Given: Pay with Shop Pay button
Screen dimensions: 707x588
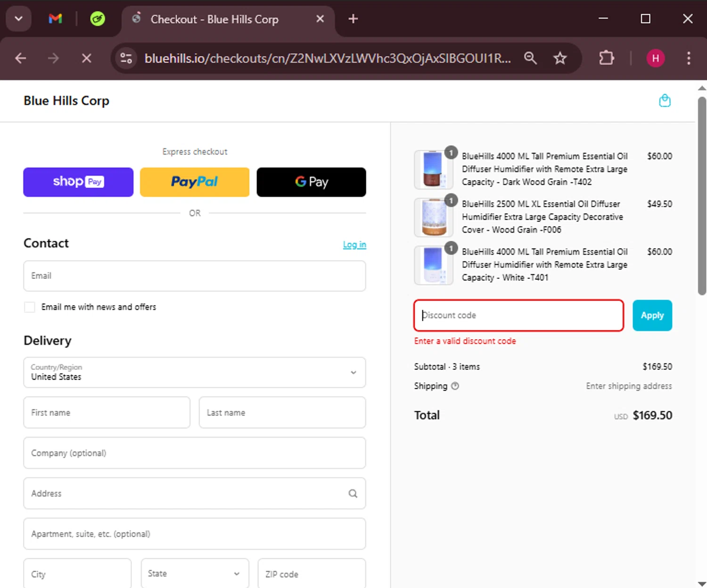Looking at the screenshot, I should pos(78,182).
